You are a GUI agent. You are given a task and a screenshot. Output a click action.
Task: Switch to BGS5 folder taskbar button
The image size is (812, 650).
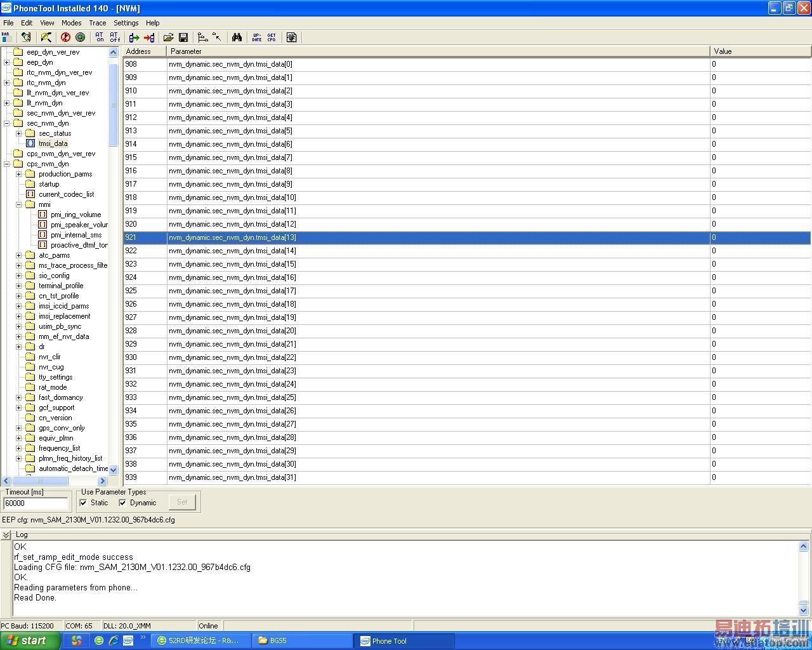(302, 640)
